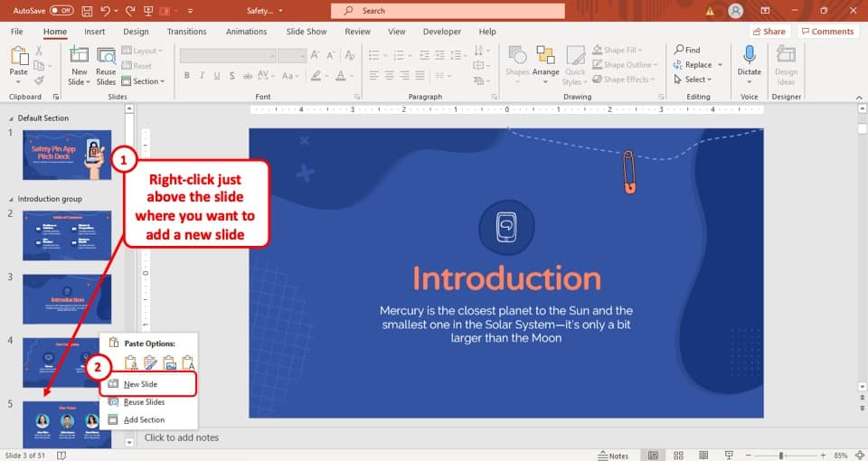Click the zoom slider handle

click(781, 456)
